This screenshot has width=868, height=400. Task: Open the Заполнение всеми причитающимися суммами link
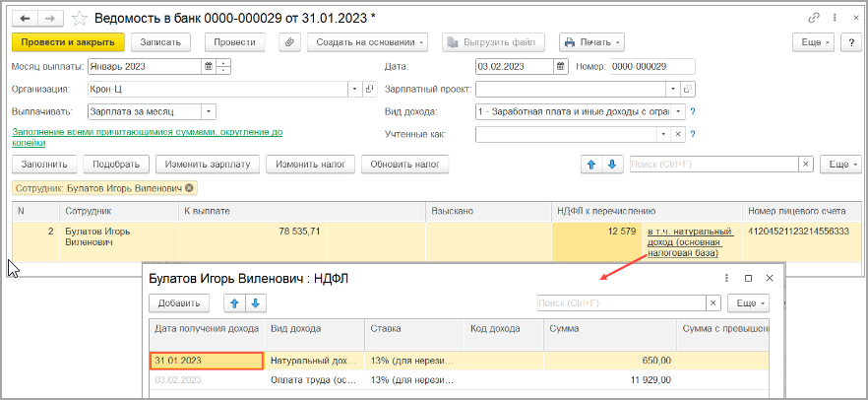point(148,137)
